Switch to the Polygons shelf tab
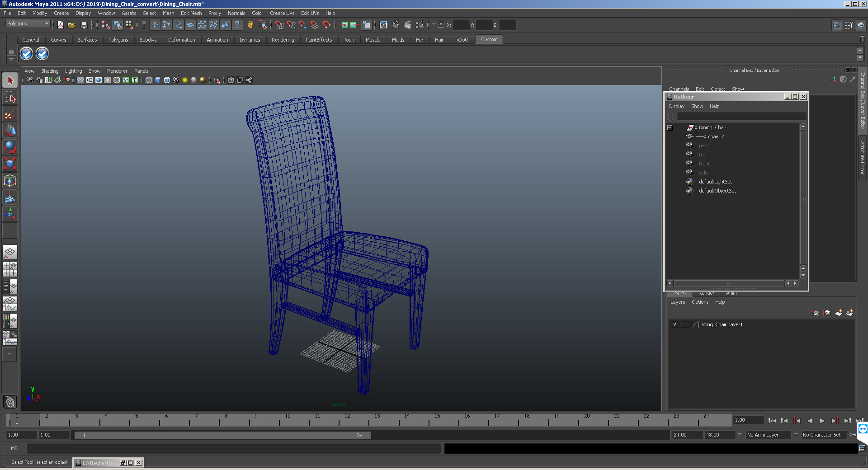868x470 pixels. pyautogui.click(x=118, y=40)
